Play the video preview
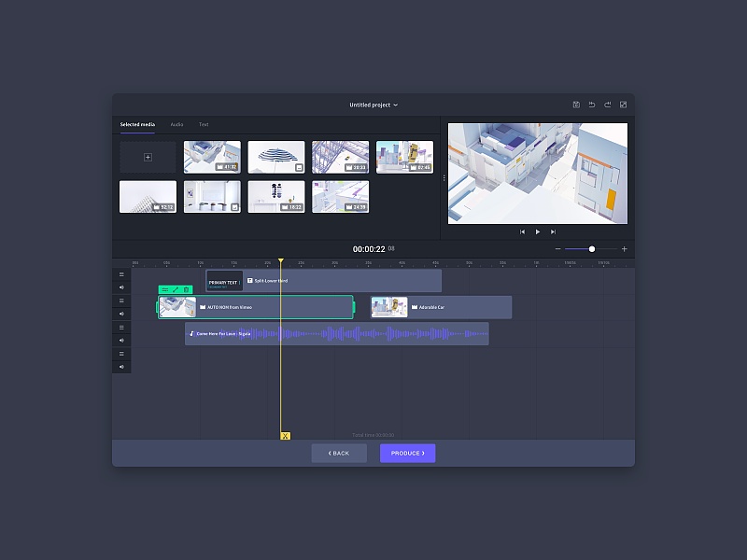The height and width of the screenshot is (560, 747). (538, 231)
